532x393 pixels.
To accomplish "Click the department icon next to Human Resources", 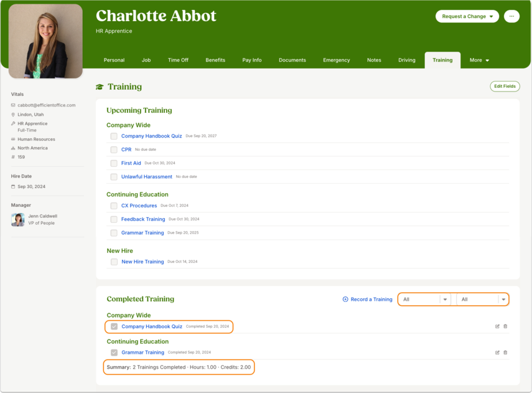I will point(13,140).
